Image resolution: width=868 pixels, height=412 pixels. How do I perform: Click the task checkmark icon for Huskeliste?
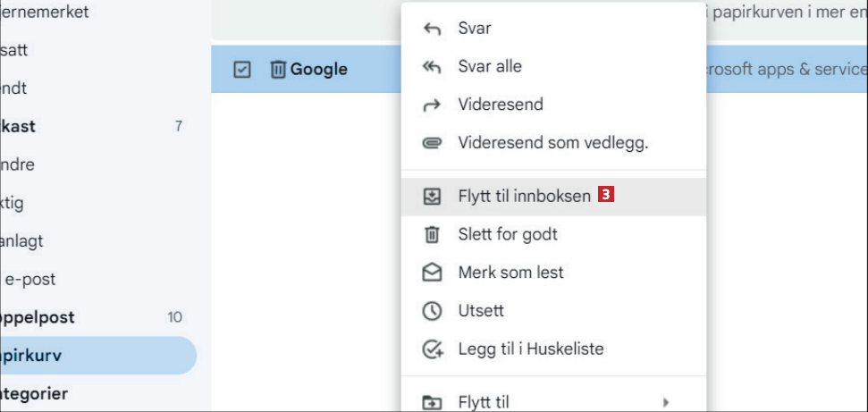[x=432, y=349]
